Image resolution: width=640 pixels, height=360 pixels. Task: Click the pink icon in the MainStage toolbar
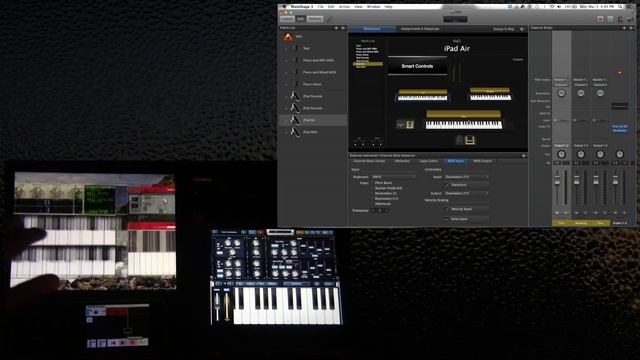600,19
